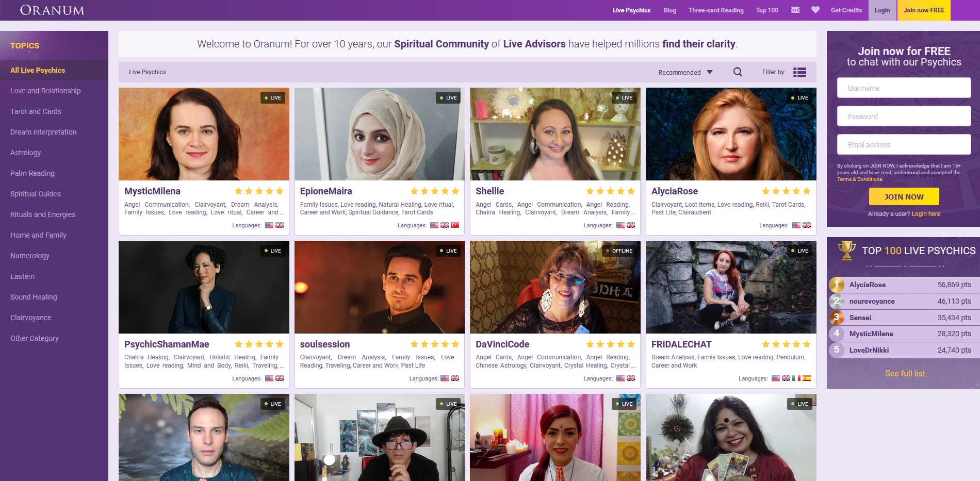The width and height of the screenshot is (980, 481).
Task: Click the AlyciaRose card name heading
Action: point(674,191)
